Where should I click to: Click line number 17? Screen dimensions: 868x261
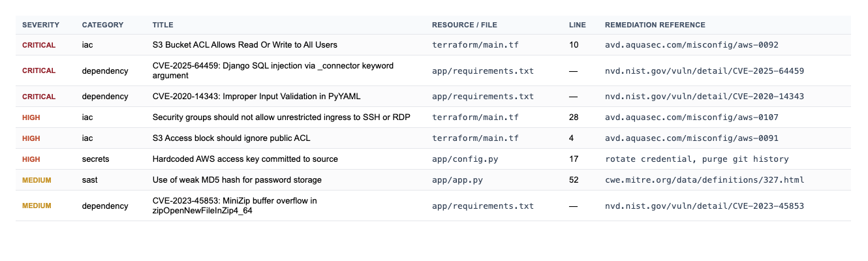pos(574,159)
